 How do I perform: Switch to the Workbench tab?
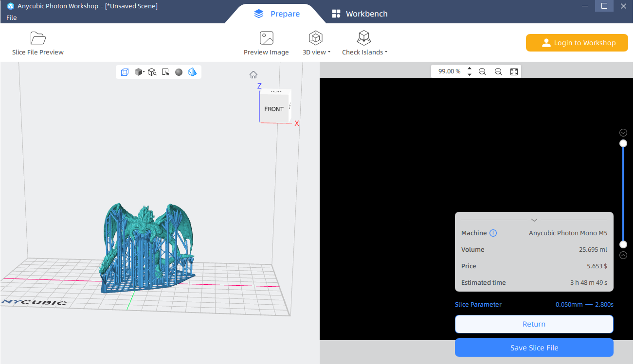tap(360, 14)
